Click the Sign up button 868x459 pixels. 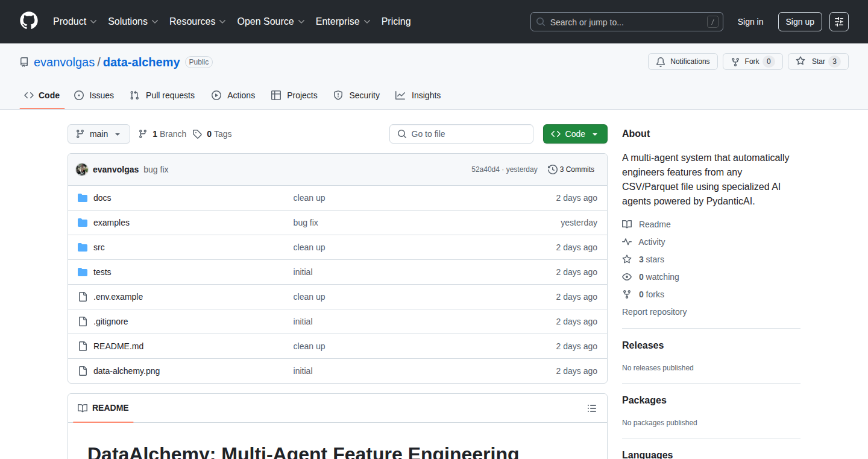pos(800,22)
